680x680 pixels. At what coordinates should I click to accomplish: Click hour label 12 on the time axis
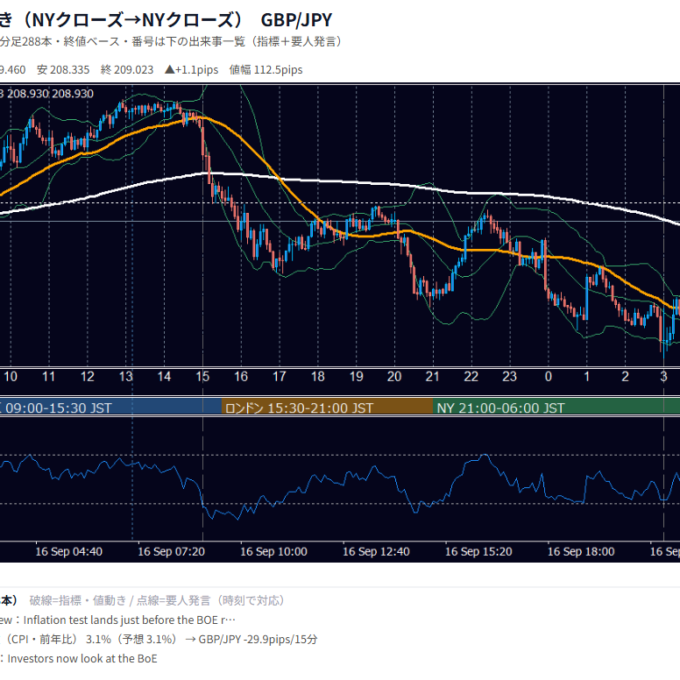[x=87, y=376]
